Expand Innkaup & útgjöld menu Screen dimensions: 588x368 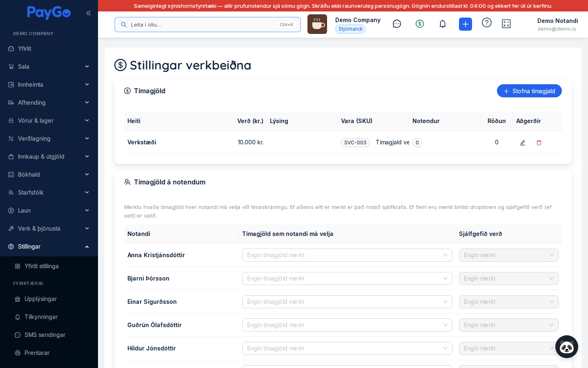tap(49, 157)
